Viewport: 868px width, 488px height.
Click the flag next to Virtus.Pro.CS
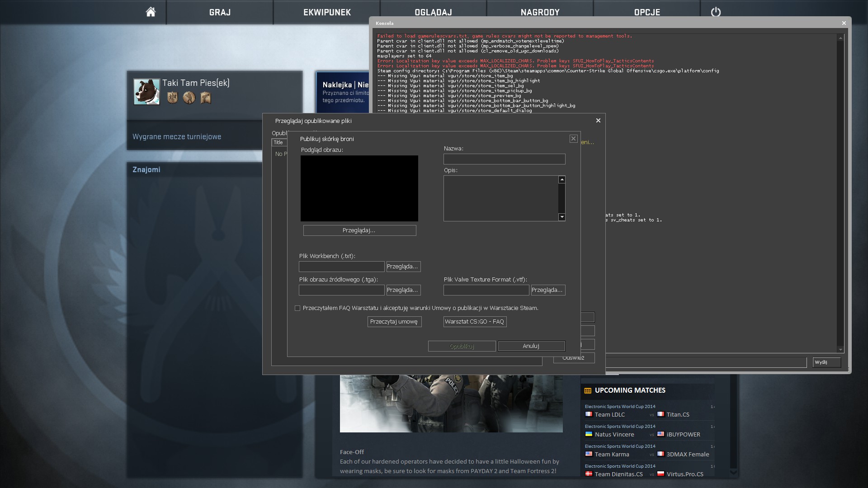click(x=660, y=474)
